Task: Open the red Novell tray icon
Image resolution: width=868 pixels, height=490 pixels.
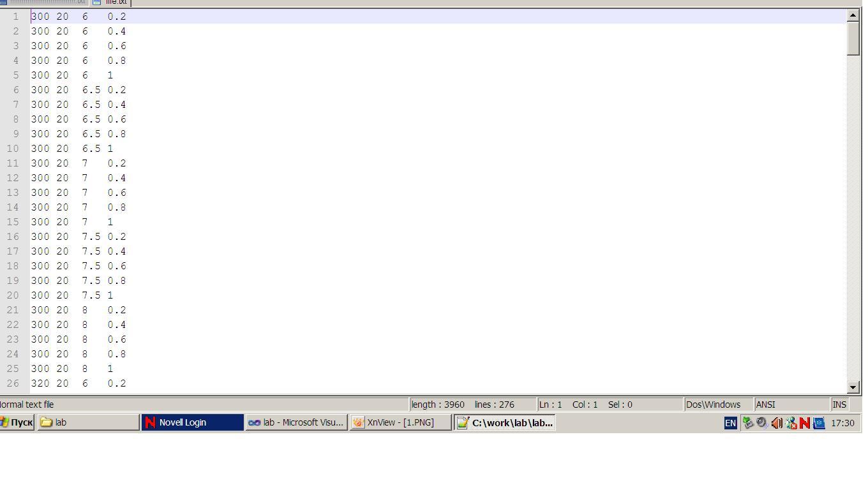Action: [805, 423]
